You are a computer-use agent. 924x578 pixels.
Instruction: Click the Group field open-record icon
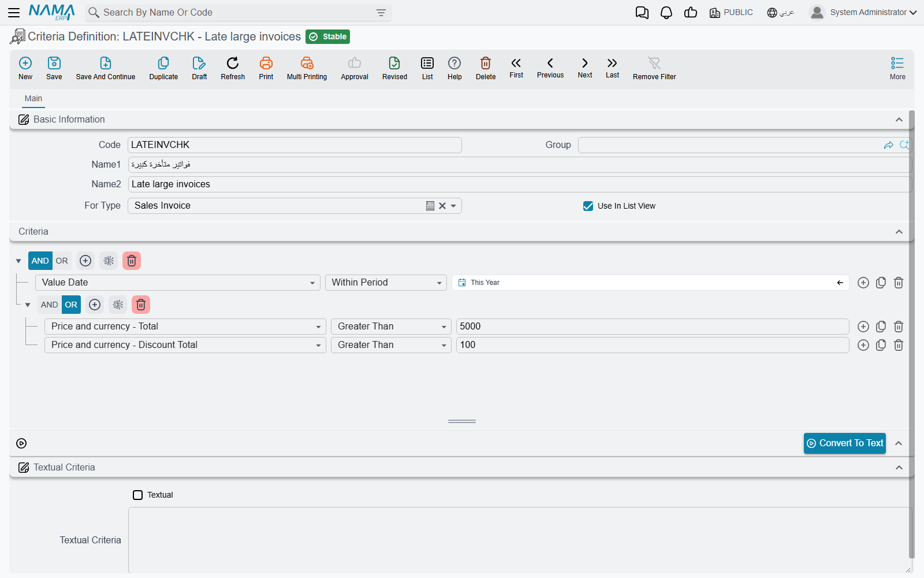pos(889,145)
